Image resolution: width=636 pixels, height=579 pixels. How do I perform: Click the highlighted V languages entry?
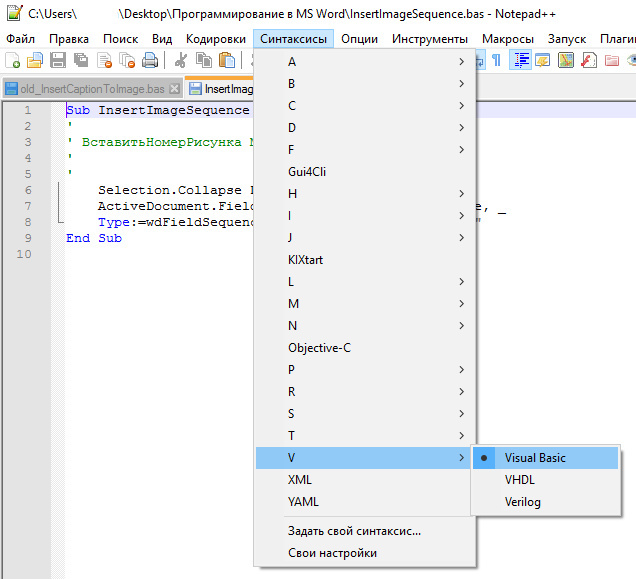pyautogui.click(x=364, y=458)
